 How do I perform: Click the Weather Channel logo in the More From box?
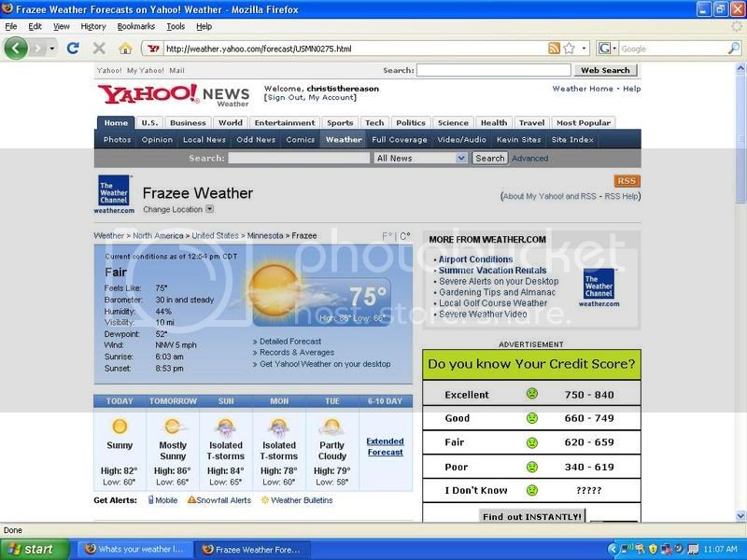[599, 287]
